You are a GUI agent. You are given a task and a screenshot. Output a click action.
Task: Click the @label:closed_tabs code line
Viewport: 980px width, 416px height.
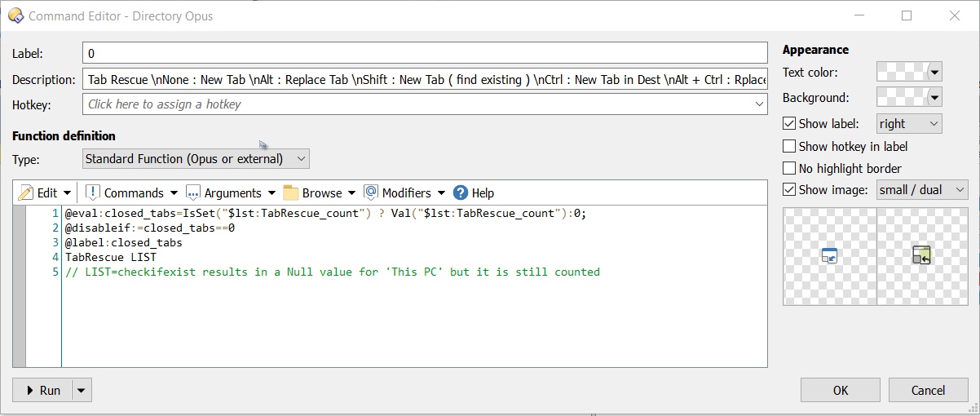(x=124, y=242)
